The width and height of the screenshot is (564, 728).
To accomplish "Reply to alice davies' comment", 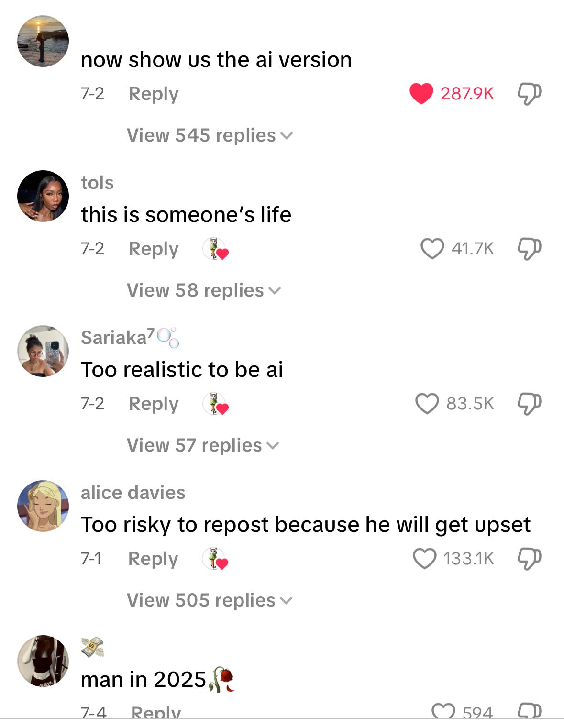I will (153, 559).
